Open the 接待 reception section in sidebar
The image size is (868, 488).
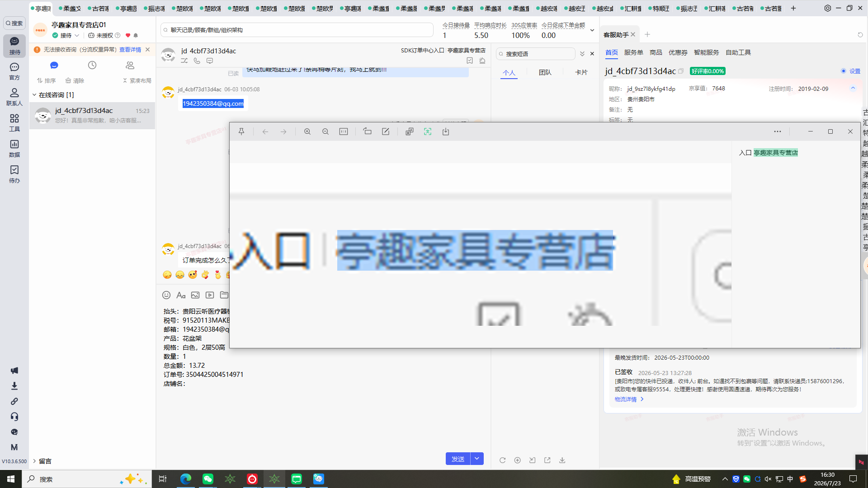point(14,46)
